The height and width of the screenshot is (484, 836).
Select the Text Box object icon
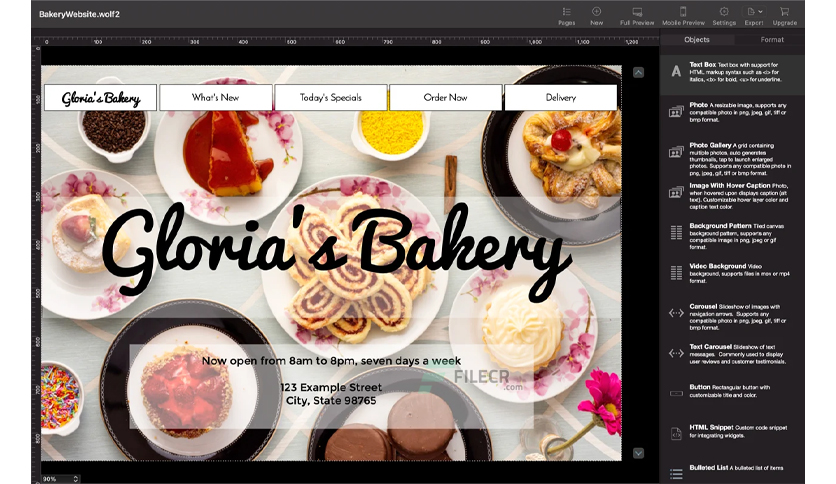676,71
